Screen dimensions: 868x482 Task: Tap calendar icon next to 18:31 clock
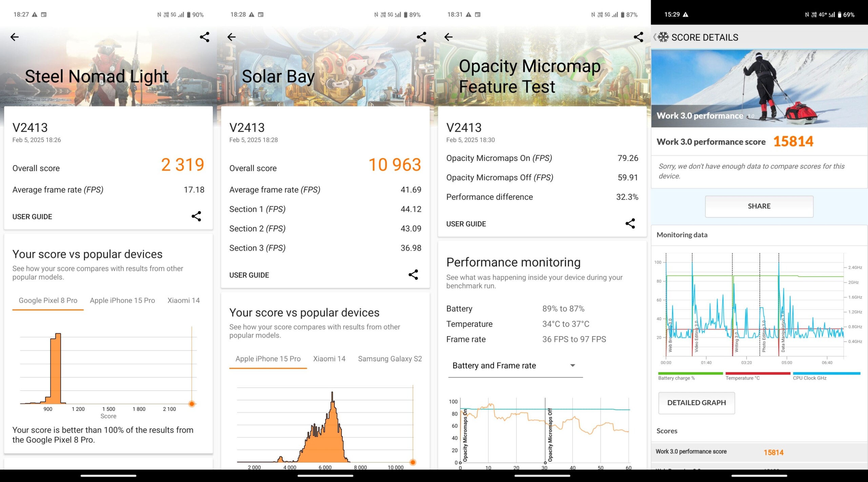[x=477, y=15]
